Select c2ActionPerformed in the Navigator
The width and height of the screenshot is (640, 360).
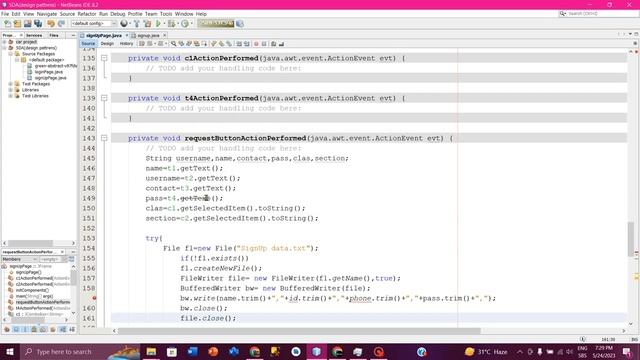(43, 284)
